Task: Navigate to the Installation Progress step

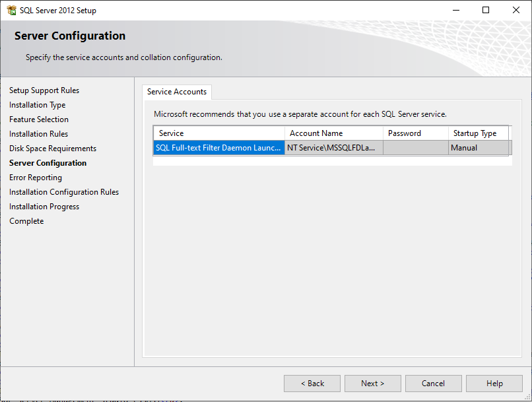Action: 44,206
